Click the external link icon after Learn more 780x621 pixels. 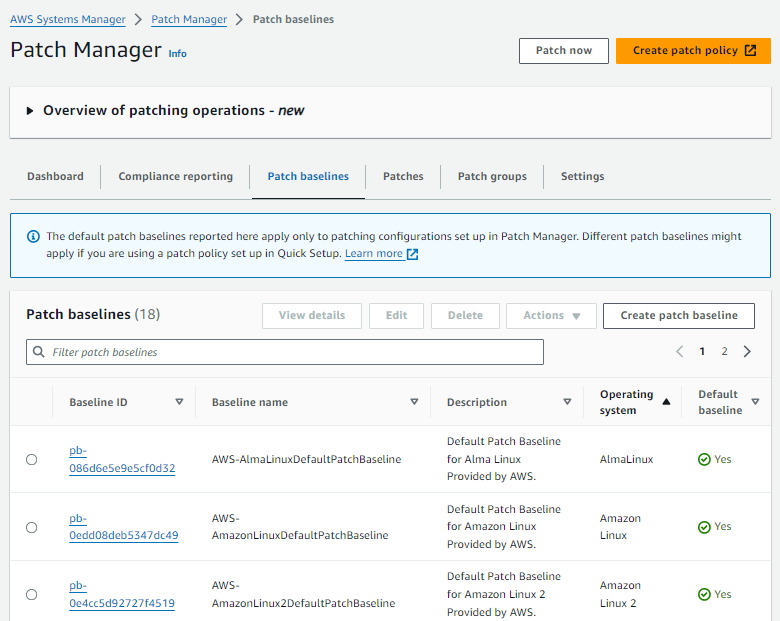click(x=412, y=254)
